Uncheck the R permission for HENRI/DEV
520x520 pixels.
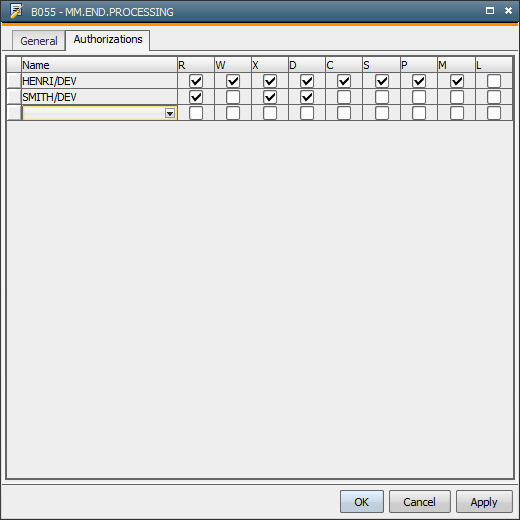[196, 81]
